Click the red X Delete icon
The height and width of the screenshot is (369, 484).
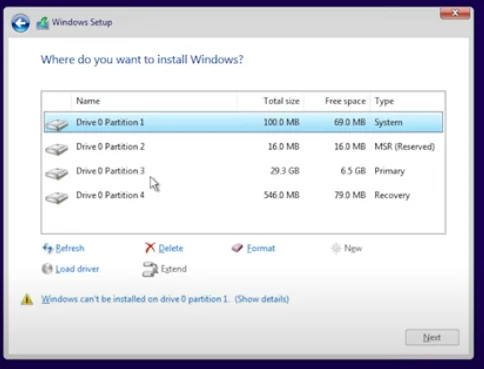(150, 248)
